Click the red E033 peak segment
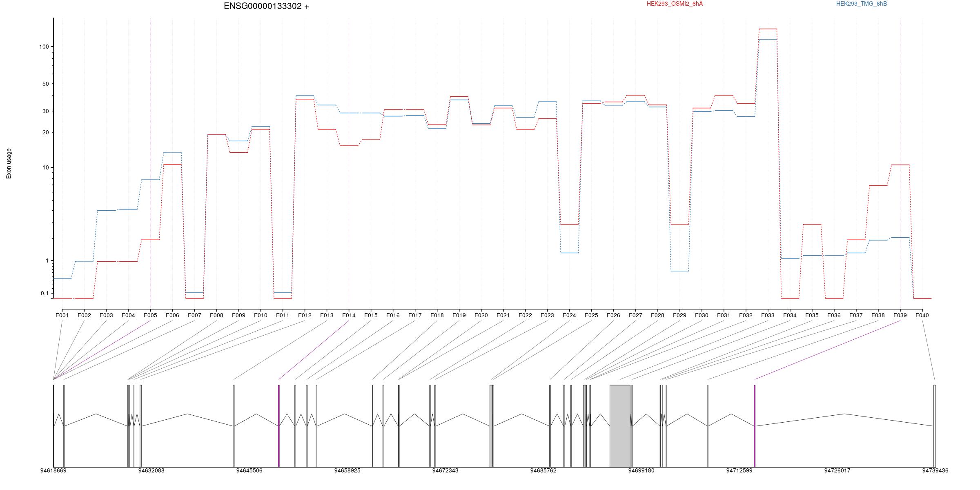Image resolution: width=980 pixels, height=490 pixels. click(x=768, y=29)
